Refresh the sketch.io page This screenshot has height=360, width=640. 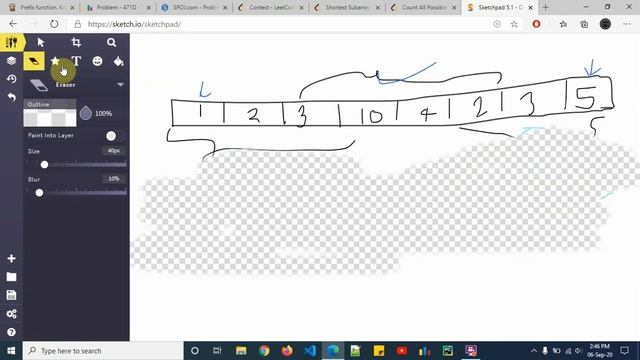(54, 24)
